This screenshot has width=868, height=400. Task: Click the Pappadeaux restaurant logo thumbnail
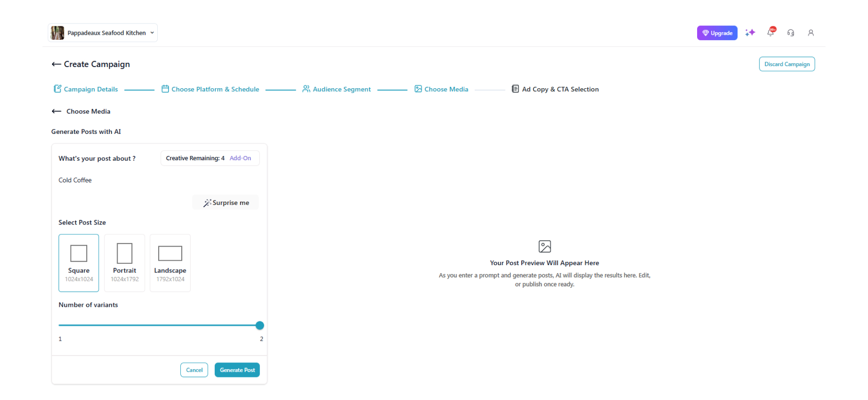pyautogui.click(x=57, y=33)
